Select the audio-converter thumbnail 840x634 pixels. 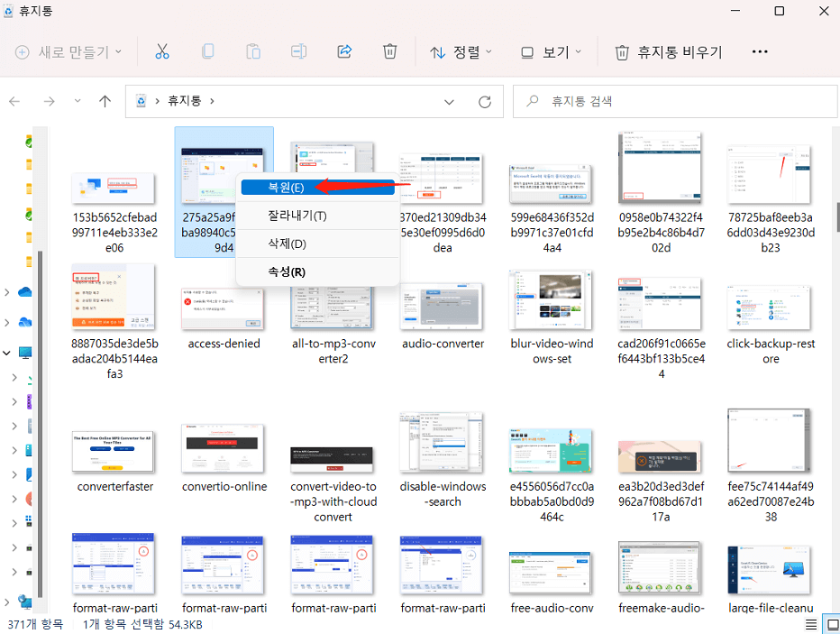coord(442,307)
